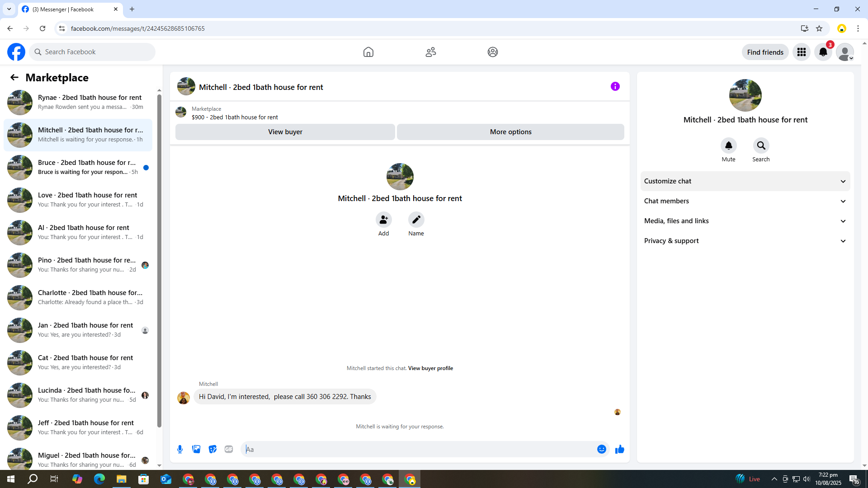The height and width of the screenshot is (488, 868).
Task: Mute this conversation with the bell
Action: coord(728,145)
